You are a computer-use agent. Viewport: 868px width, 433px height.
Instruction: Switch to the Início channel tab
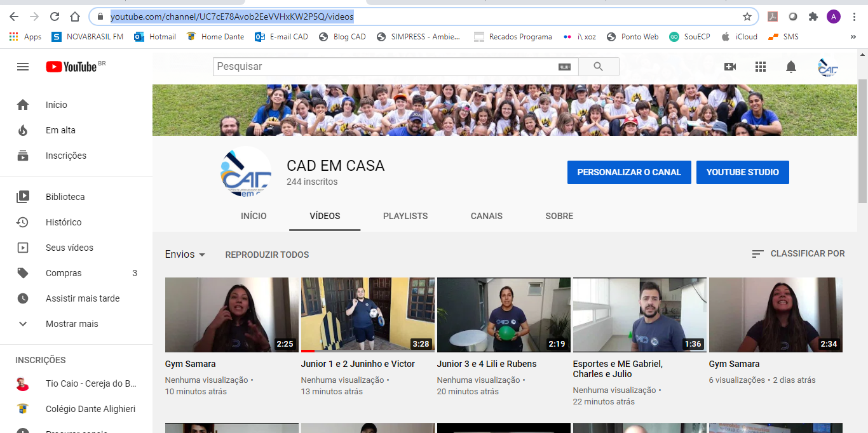point(254,216)
